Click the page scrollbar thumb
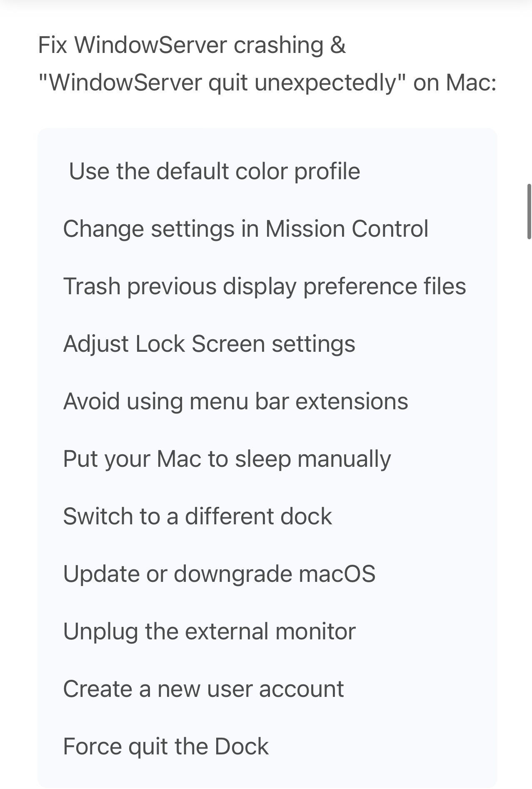 (529, 211)
